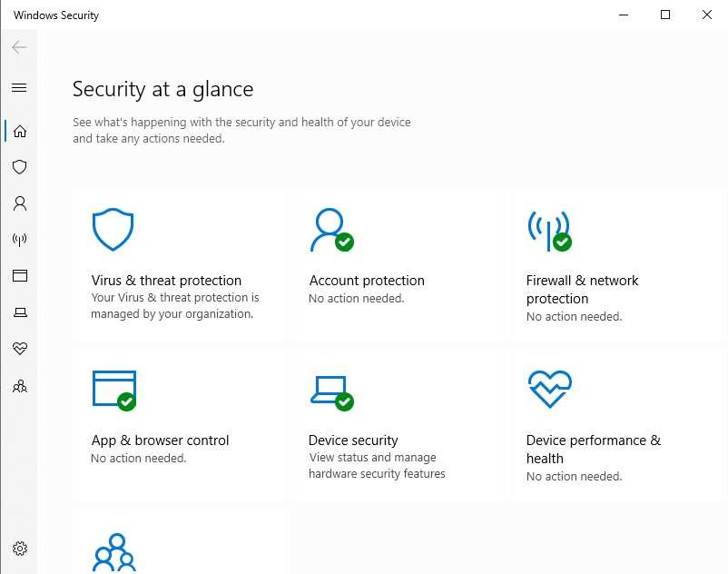
Task: Select the Family options sidebar icon
Action: click(x=19, y=386)
